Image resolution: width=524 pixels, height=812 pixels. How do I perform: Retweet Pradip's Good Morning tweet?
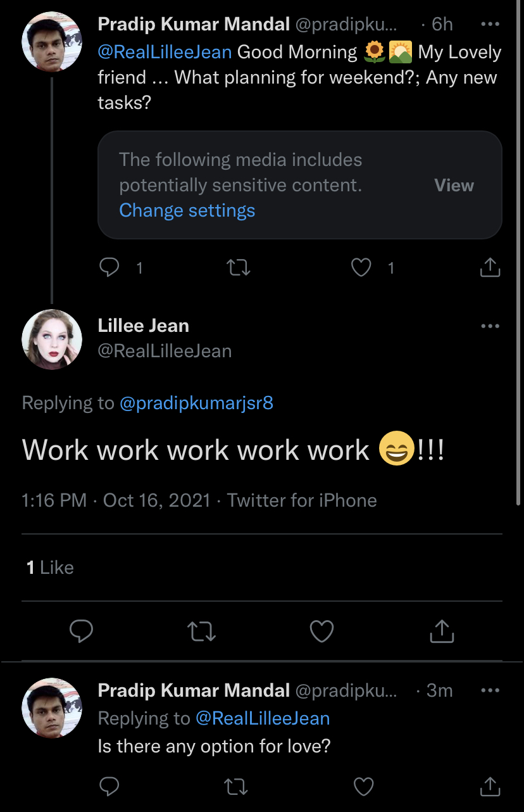click(x=239, y=268)
